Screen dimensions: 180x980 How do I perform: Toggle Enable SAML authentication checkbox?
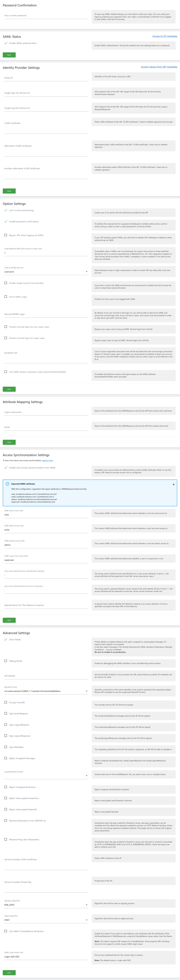[x=6, y=43]
